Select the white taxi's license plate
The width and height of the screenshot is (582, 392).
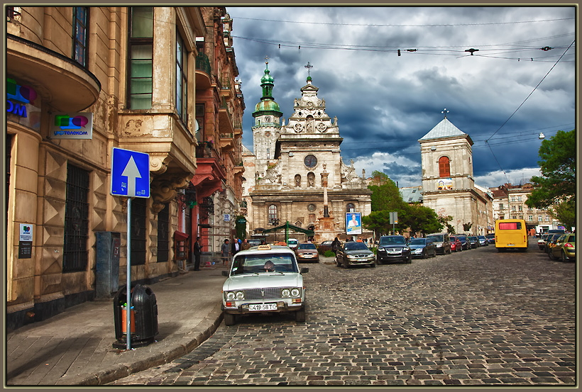263,307
